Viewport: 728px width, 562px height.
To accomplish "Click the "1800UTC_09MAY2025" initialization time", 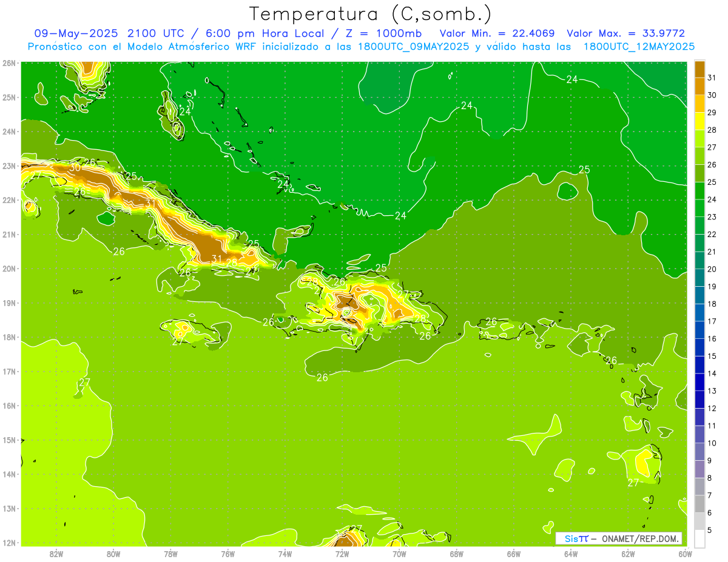I will [413, 47].
